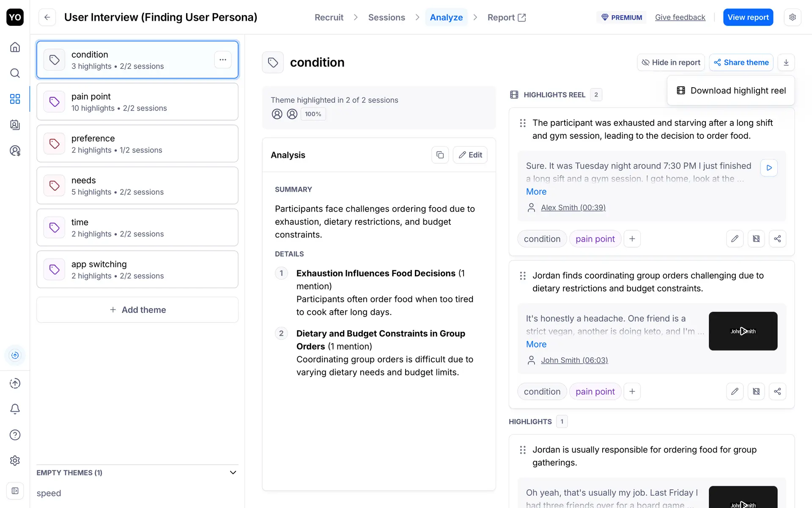
Task: Click the share icon on the first highlight
Action: click(x=777, y=239)
